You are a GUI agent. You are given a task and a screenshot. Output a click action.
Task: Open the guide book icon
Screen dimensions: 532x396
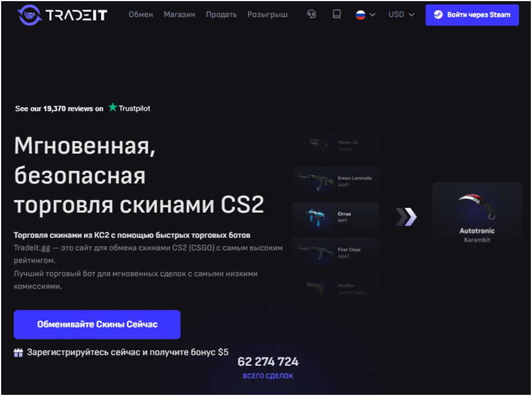(x=337, y=14)
